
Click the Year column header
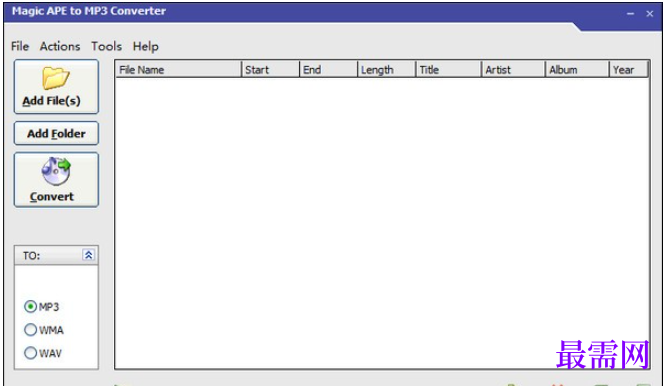pos(628,69)
